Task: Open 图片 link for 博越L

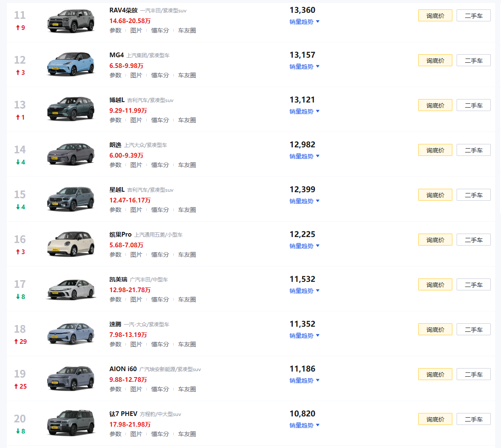Action: click(136, 120)
